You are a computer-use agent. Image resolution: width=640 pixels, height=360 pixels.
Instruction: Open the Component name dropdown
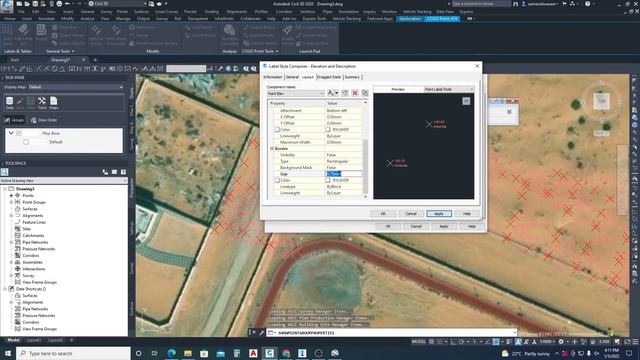point(296,93)
